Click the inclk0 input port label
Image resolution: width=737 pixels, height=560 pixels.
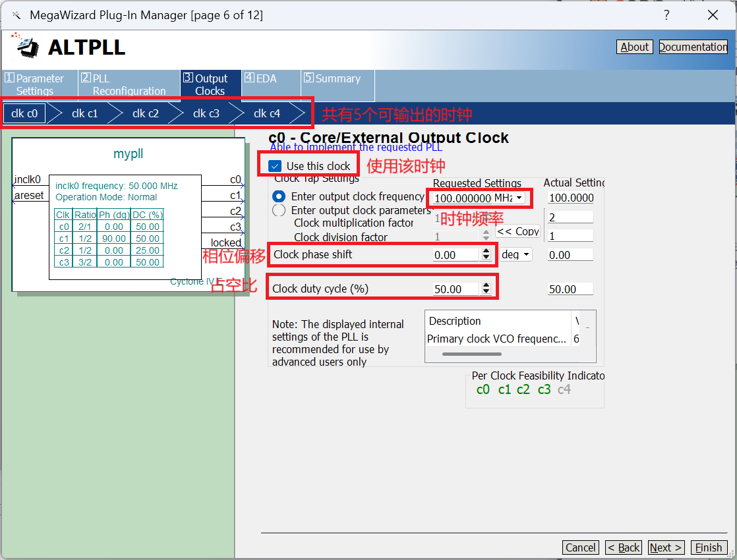point(27,179)
